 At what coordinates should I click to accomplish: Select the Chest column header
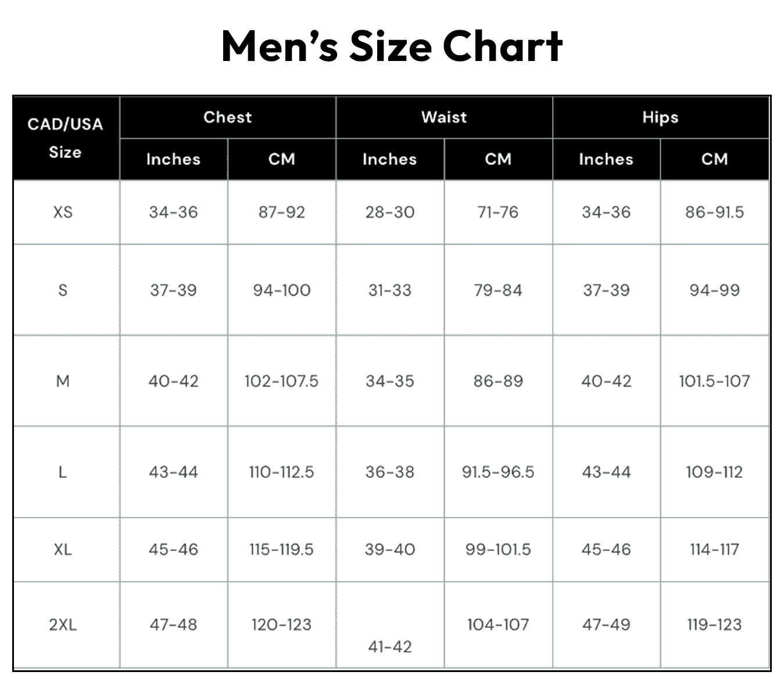[x=227, y=117]
